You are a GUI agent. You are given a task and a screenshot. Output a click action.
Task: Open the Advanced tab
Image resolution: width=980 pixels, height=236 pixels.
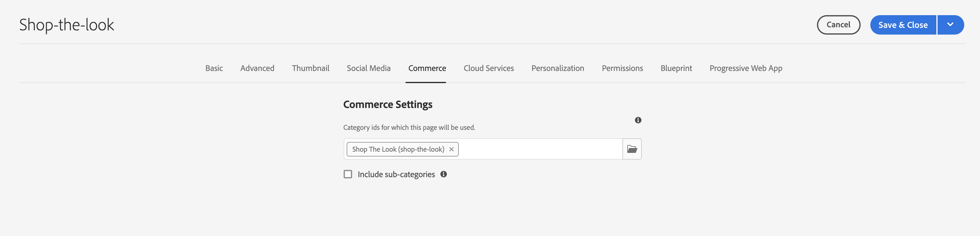tap(257, 68)
